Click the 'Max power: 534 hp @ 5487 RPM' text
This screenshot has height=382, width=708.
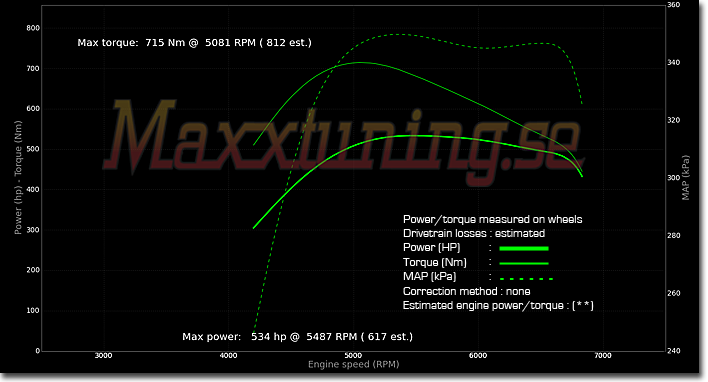[x=270, y=337]
